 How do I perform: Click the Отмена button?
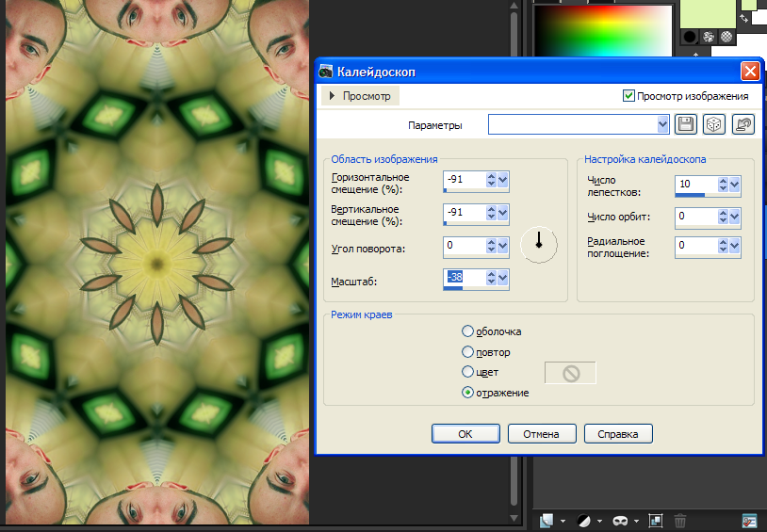point(542,434)
